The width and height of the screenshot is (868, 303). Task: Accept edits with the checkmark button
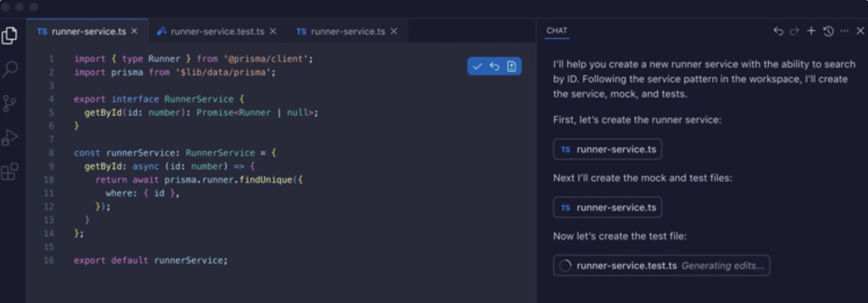tap(477, 66)
